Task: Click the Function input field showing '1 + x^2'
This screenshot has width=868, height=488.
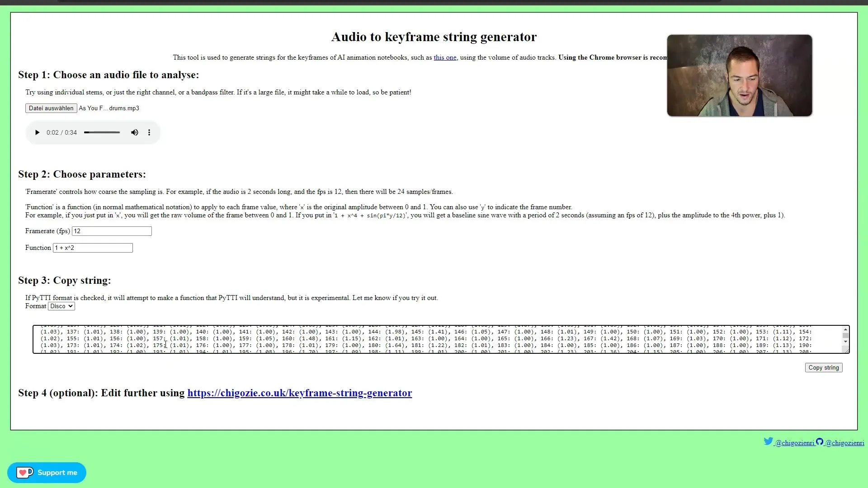Action: 93,247
